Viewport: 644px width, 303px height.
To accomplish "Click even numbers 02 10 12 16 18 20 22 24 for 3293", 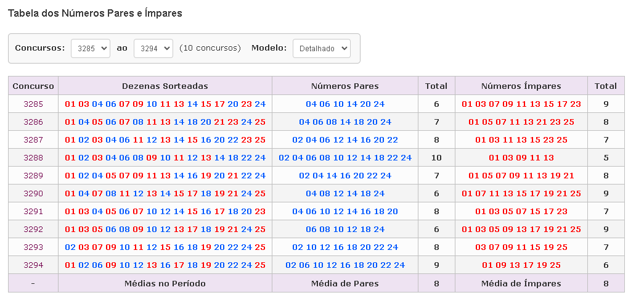I will click(x=345, y=247).
